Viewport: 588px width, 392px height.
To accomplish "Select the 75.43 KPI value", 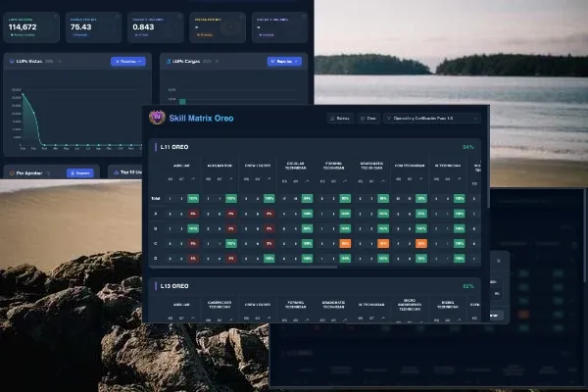I will pos(81,27).
